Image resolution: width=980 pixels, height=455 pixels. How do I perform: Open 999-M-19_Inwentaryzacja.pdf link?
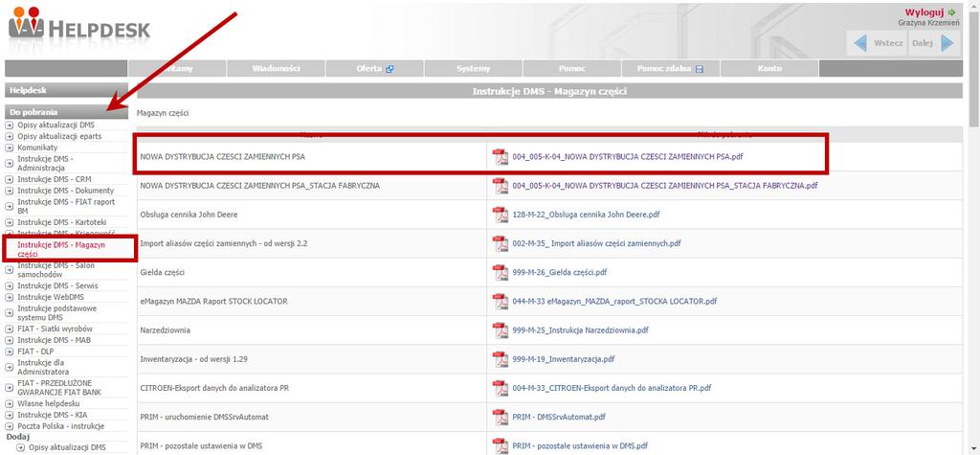[564, 359]
